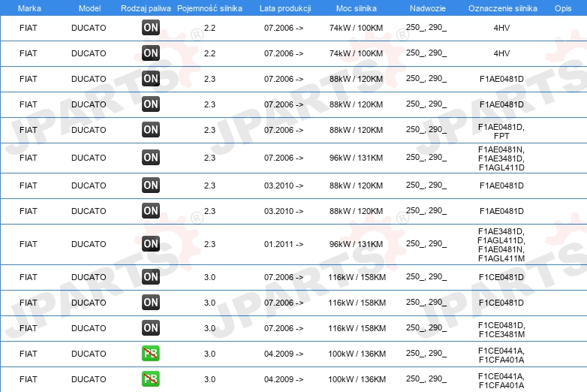Select the Rodzaj paliwa column header
The height and width of the screenshot is (392, 587).
[x=146, y=8]
